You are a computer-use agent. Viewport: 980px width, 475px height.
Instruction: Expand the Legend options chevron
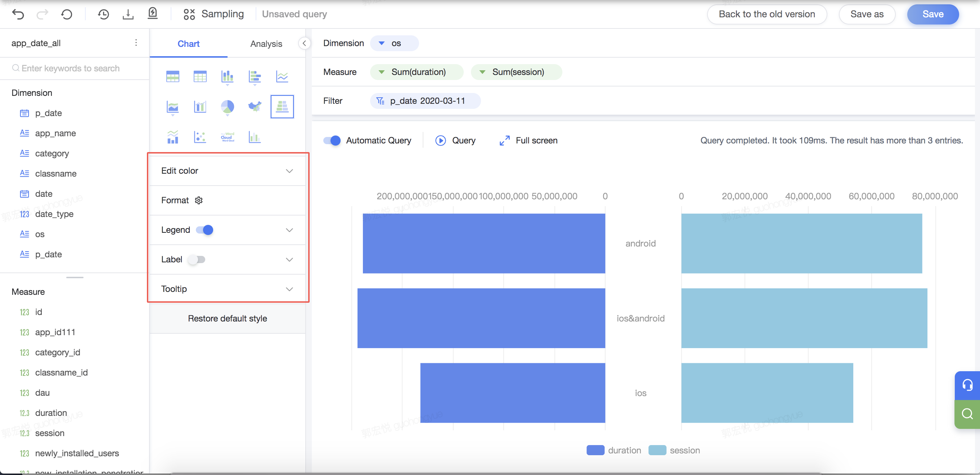289,230
